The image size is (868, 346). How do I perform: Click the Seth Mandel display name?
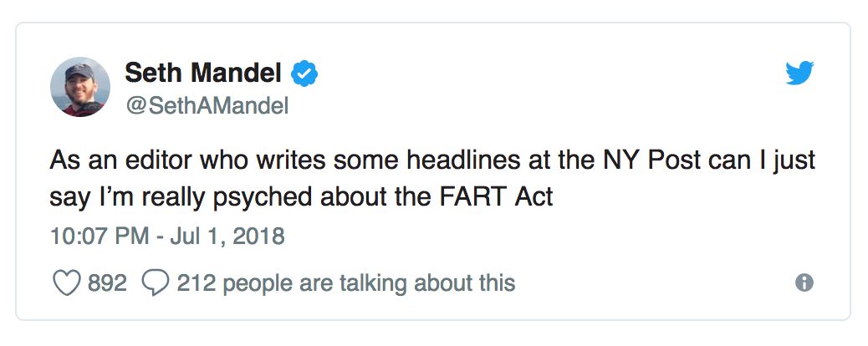pos(203,73)
